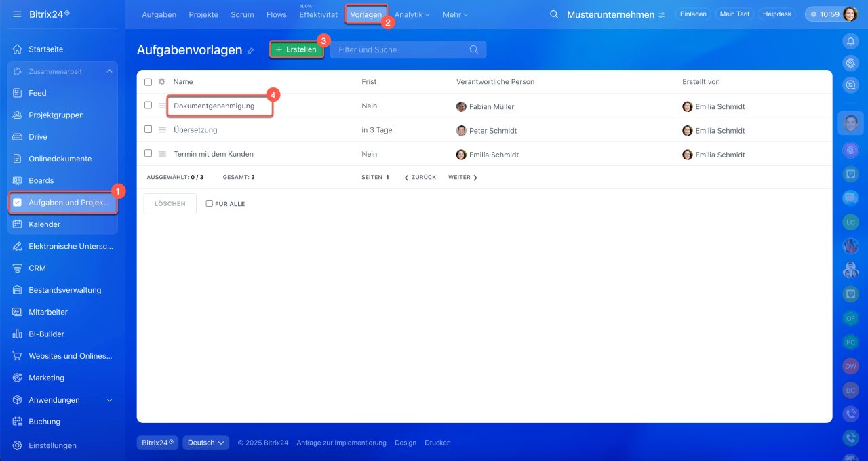Screen dimensions: 868x461
Task: Open the Deutsch language dropdown
Action: [205, 443]
